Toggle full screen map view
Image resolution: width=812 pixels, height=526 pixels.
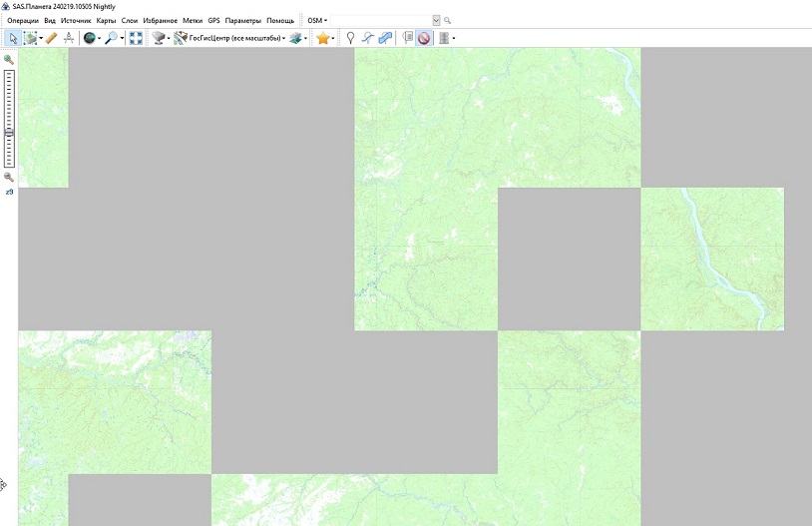(136, 38)
